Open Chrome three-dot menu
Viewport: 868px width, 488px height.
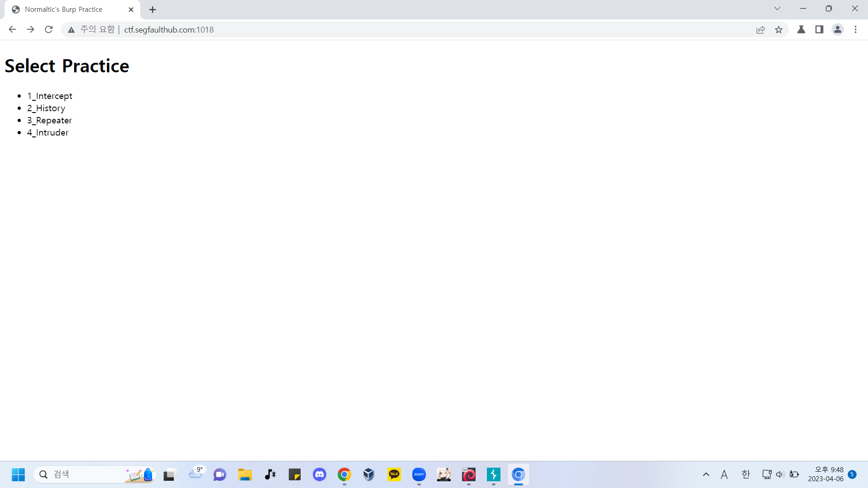pyautogui.click(x=855, y=29)
